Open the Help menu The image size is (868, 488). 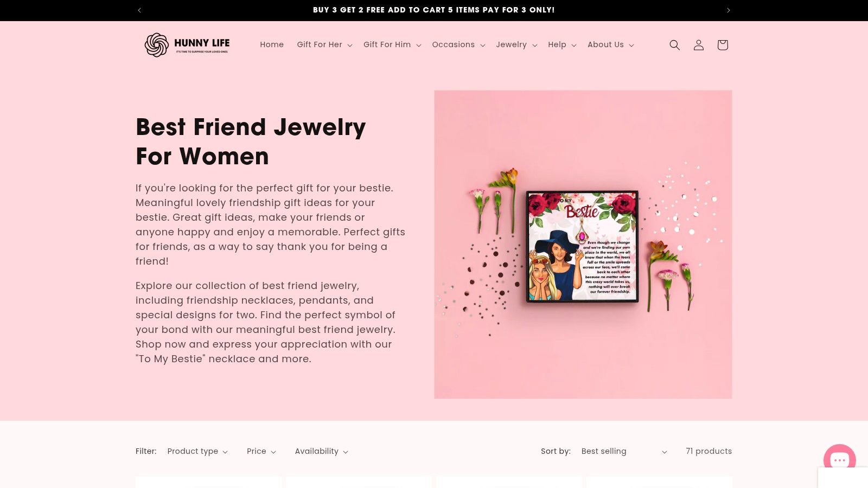click(562, 45)
